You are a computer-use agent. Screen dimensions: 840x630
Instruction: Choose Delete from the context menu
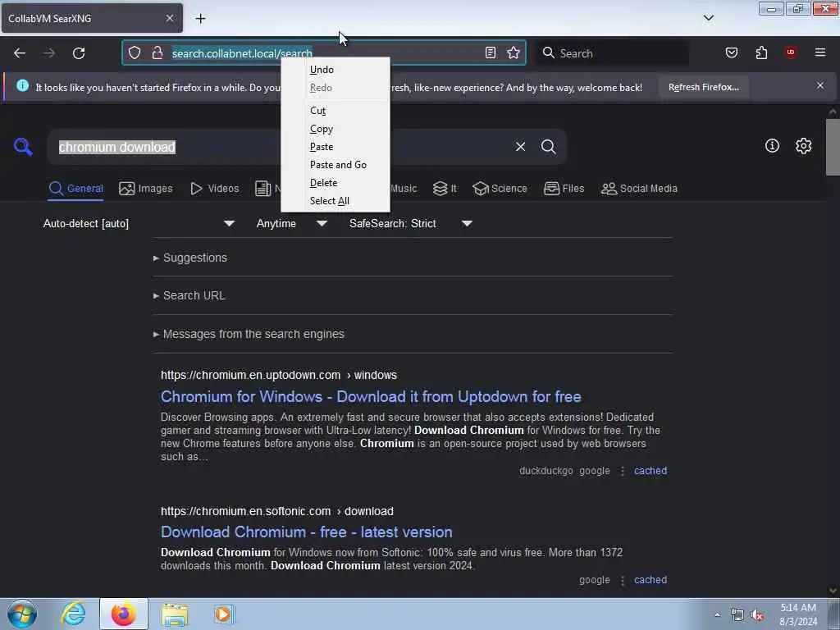[x=336, y=183]
